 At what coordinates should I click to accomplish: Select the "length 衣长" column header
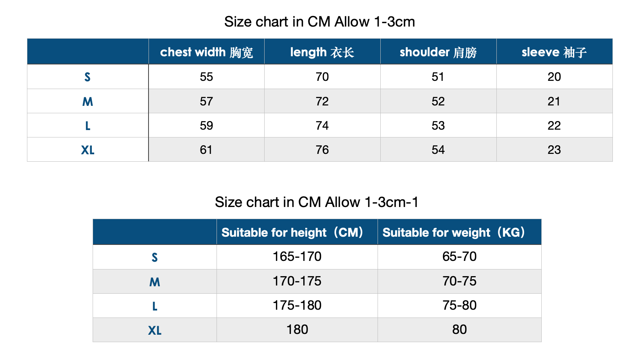(x=322, y=52)
